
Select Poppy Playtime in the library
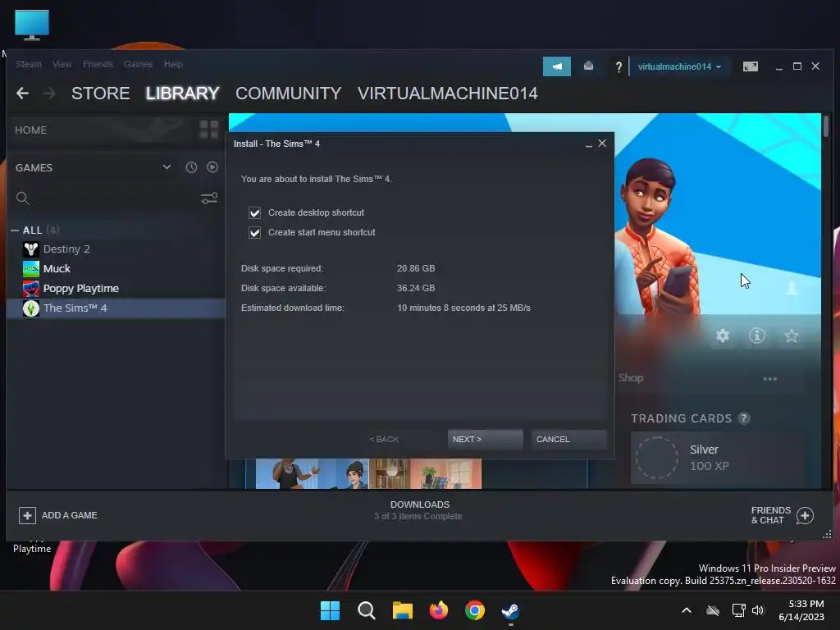pos(115,288)
